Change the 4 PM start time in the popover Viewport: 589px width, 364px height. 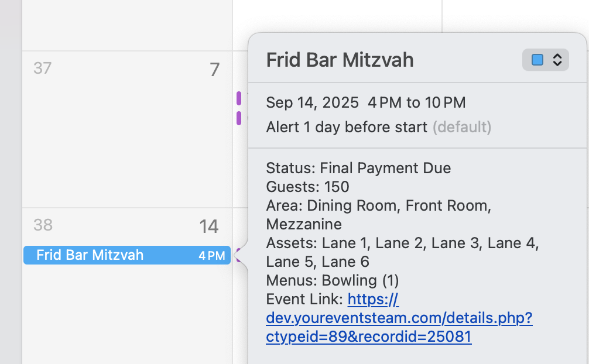[x=385, y=103]
